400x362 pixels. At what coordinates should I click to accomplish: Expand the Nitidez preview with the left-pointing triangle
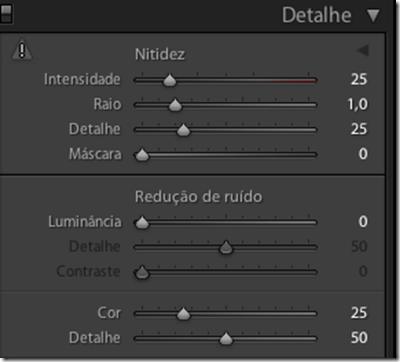(x=362, y=51)
